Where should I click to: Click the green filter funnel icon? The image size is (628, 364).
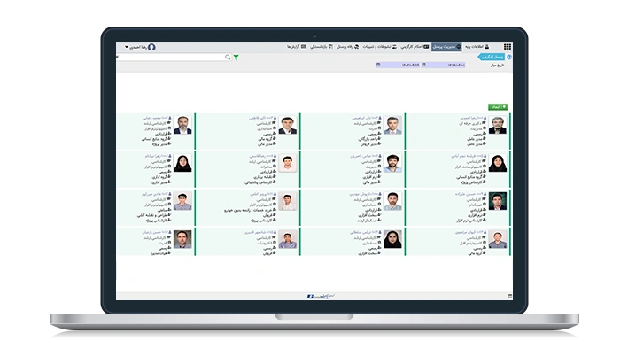click(236, 57)
